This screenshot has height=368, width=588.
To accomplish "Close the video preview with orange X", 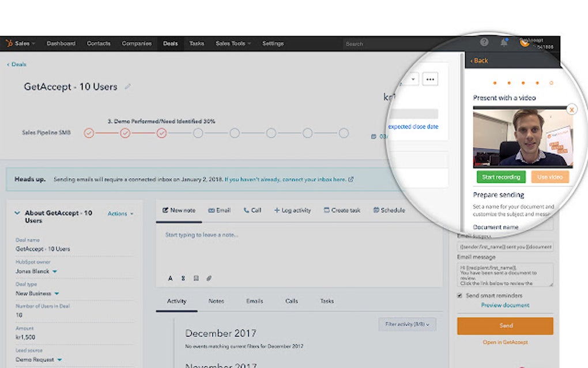I will [x=572, y=110].
